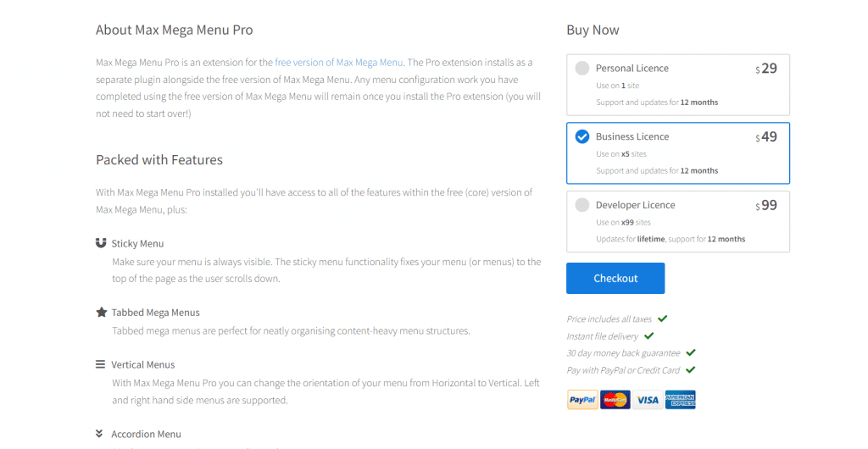Select the Business Licence radio button
Screen dimensions: 868x449
click(x=582, y=136)
